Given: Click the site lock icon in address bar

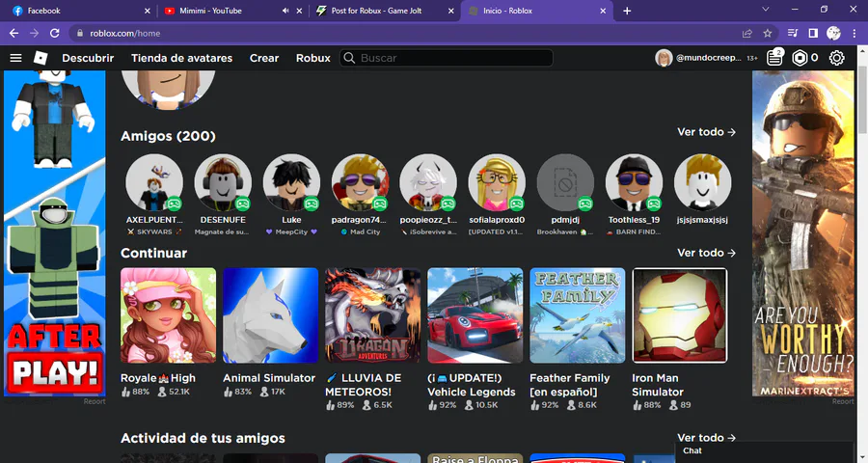Looking at the screenshot, I should point(80,33).
